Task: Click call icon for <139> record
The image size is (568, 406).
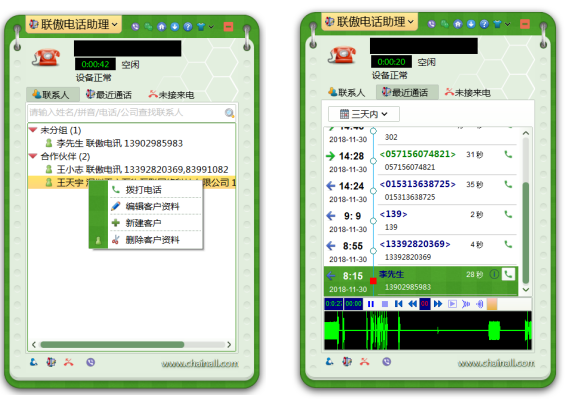Action: click(x=508, y=214)
